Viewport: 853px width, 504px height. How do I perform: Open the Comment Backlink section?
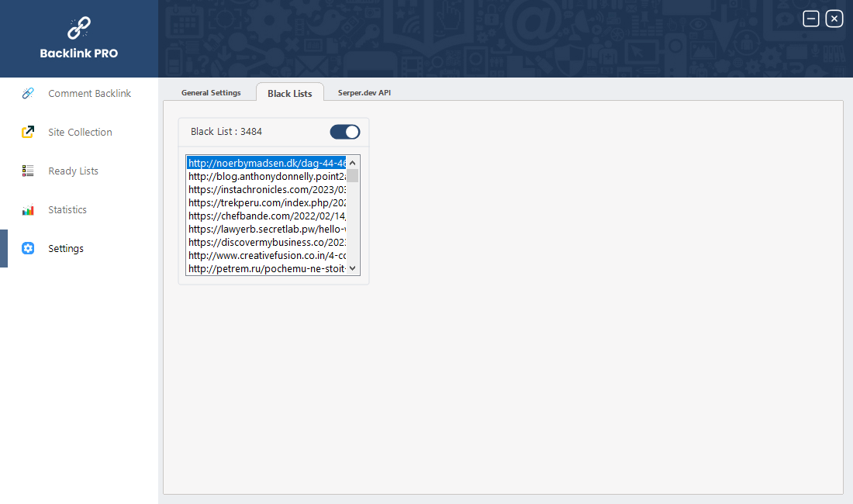point(89,93)
